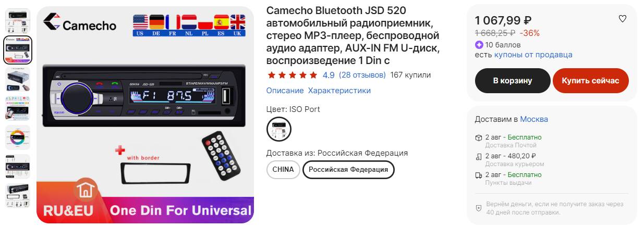Click the five-star rating icons
644x227 pixels.
click(x=292, y=75)
